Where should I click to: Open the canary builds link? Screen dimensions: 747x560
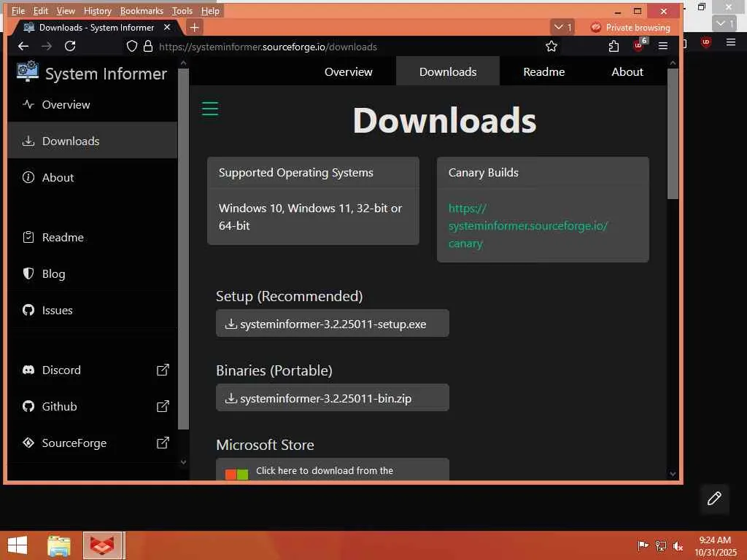click(x=528, y=226)
